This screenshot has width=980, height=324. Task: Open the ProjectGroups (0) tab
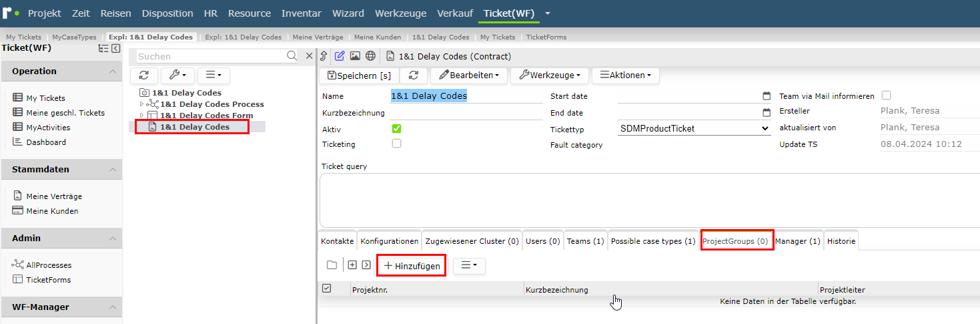click(736, 241)
